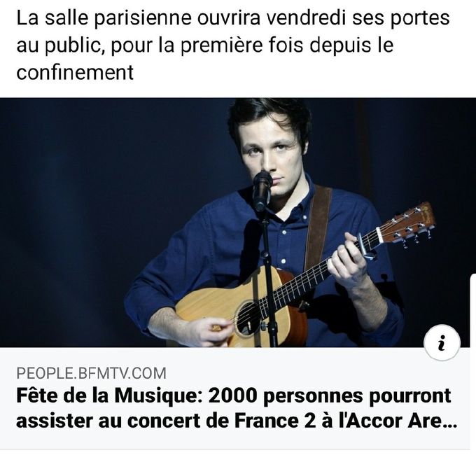Open the 'Fête de la Musique' headline

(x=237, y=408)
